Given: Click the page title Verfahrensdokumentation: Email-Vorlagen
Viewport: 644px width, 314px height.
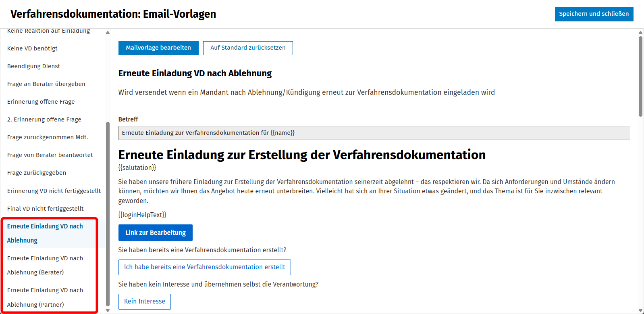Looking at the screenshot, I should coord(113,14).
